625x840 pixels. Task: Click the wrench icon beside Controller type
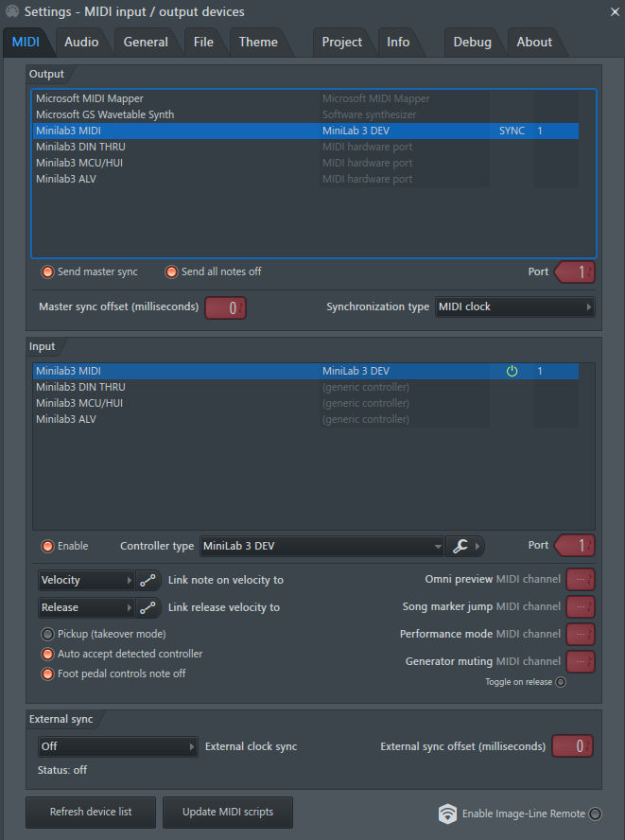point(460,546)
